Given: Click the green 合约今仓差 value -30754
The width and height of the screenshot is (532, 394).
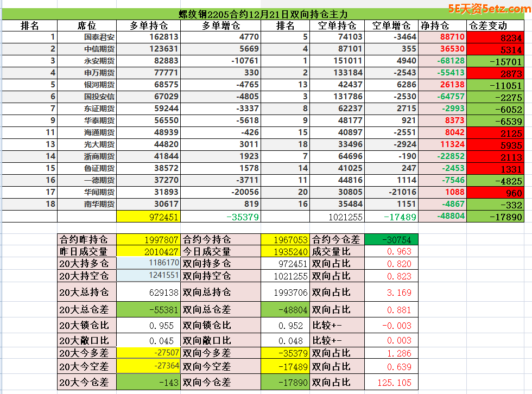Looking at the screenshot, I should (x=390, y=239).
